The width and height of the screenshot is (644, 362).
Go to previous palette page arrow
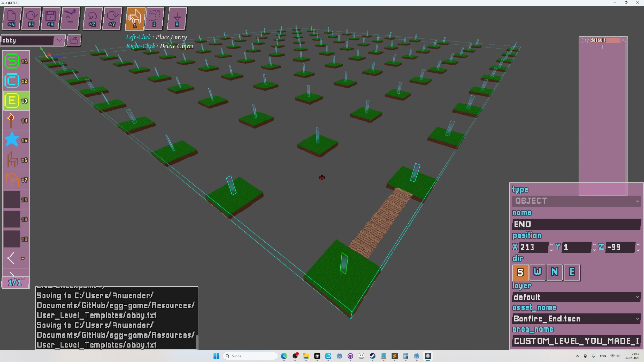11,258
